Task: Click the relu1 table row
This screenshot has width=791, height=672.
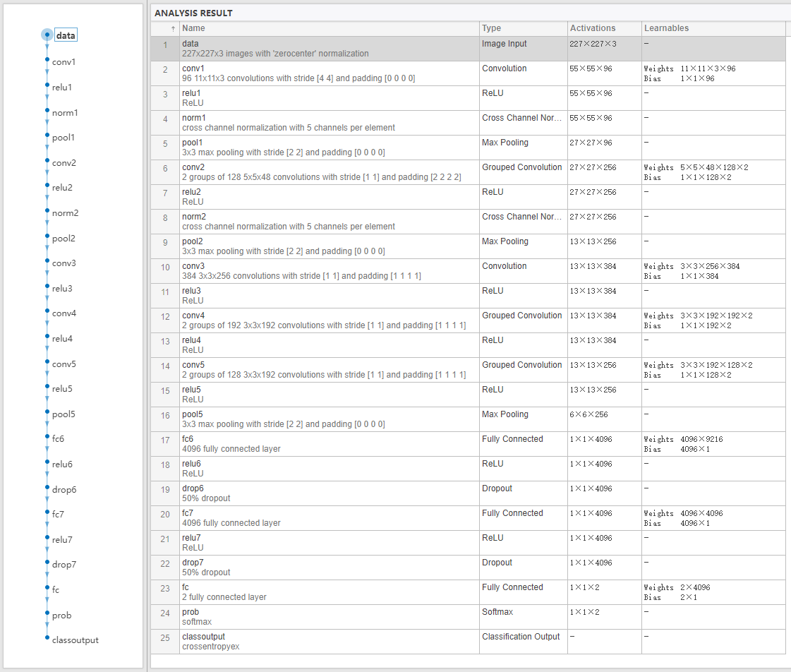Action: [x=468, y=98]
